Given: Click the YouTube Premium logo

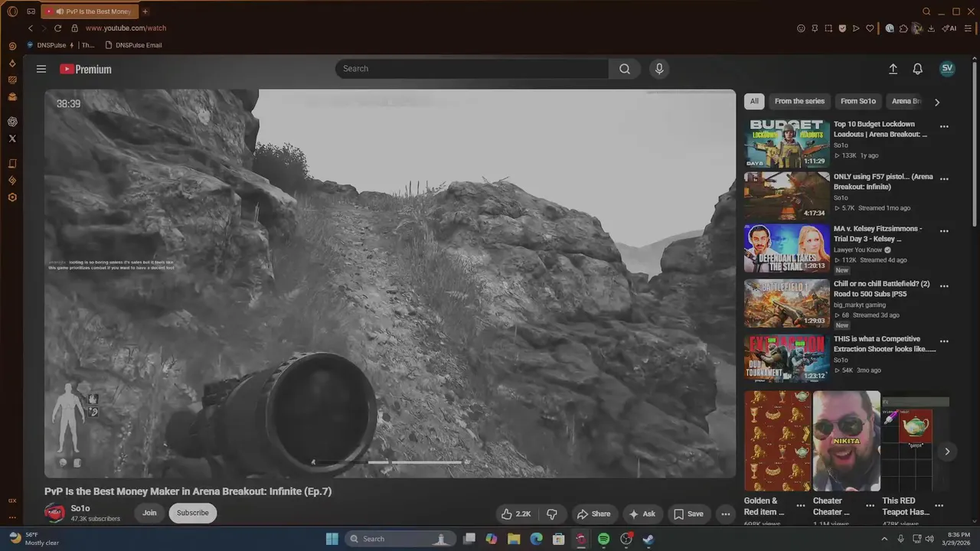Looking at the screenshot, I should [86, 69].
